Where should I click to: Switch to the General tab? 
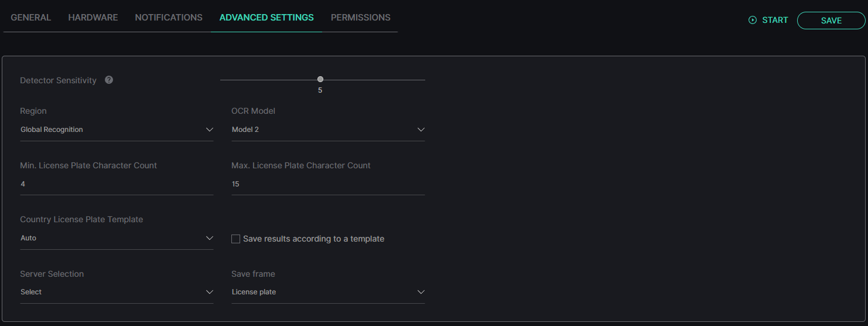click(x=31, y=18)
